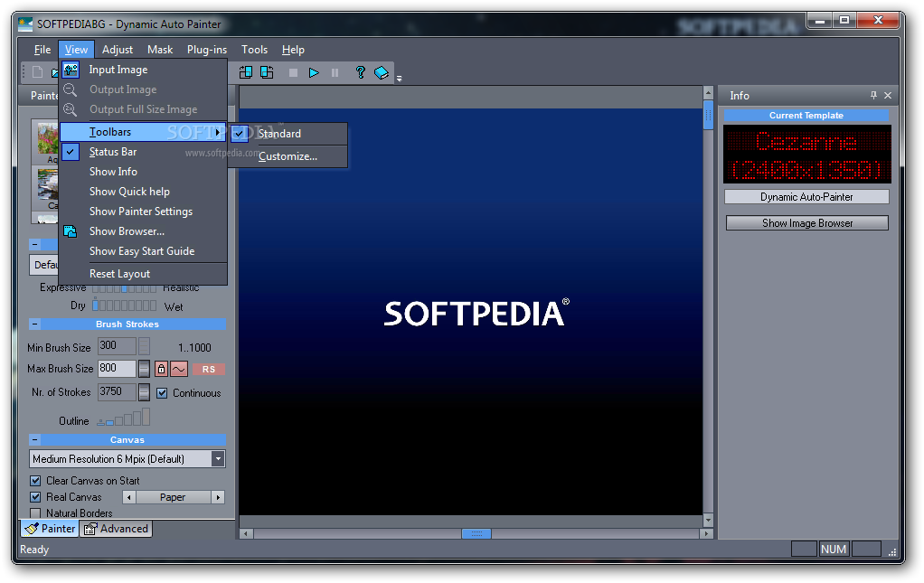Start painting with the Play button
This screenshot has width=924, height=583.
pyautogui.click(x=314, y=72)
